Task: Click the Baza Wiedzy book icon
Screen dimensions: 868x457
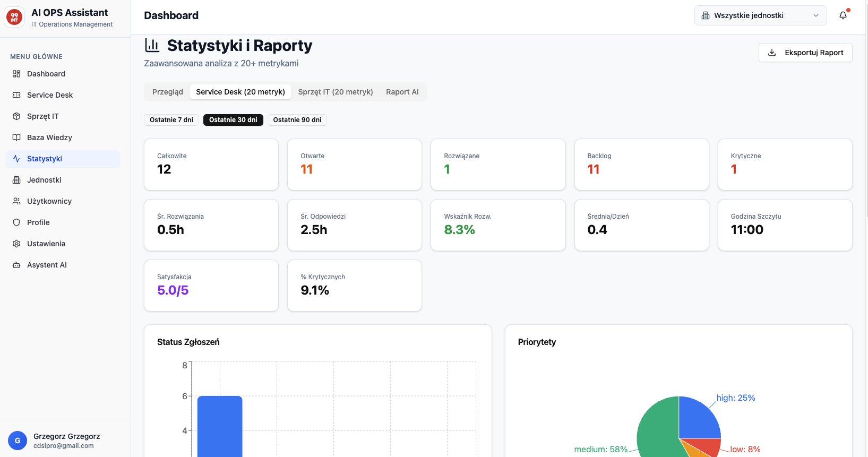Action: 16,137
